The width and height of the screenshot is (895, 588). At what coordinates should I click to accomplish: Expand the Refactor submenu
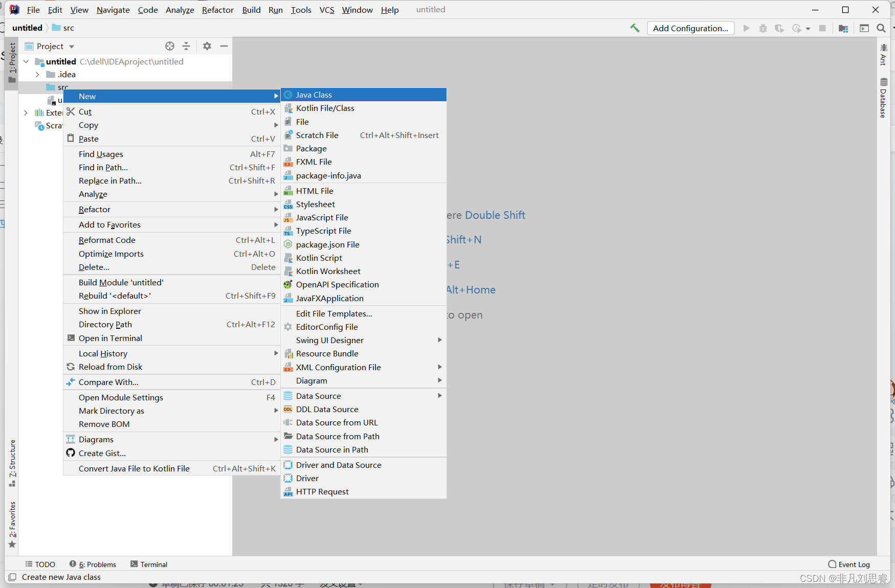click(x=172, y=209)
